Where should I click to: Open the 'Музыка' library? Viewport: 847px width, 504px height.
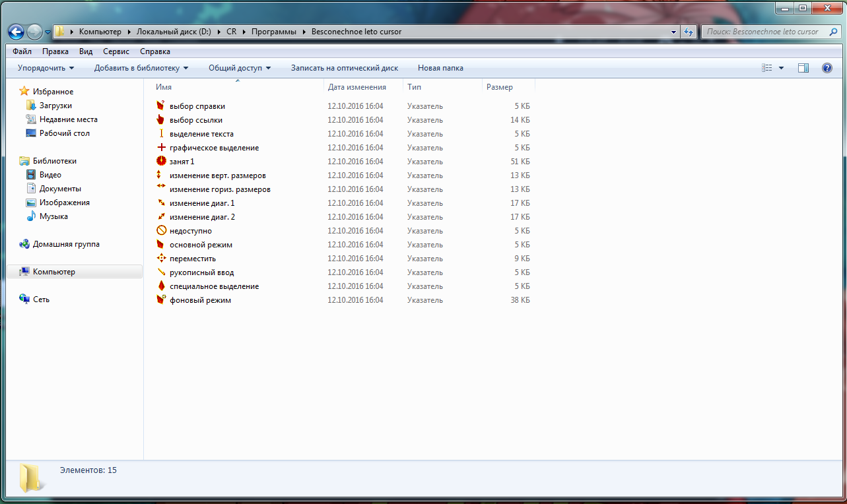tap(53, 216)
